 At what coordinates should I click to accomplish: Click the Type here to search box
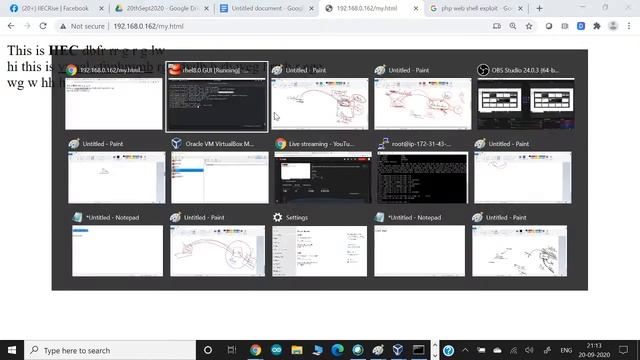coord(110,350)
